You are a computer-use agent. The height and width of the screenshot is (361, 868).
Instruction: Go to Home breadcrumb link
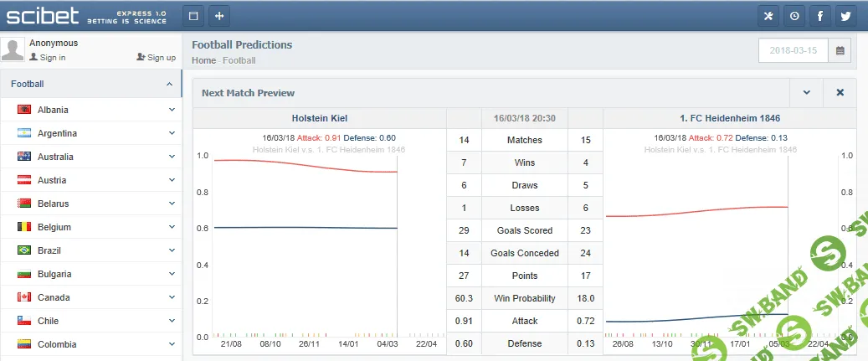click(x=203, y=60)
